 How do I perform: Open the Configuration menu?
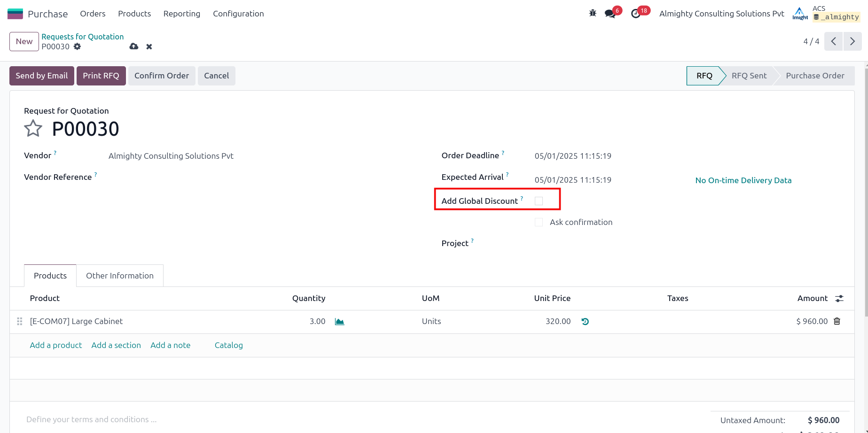coord(238,14)
